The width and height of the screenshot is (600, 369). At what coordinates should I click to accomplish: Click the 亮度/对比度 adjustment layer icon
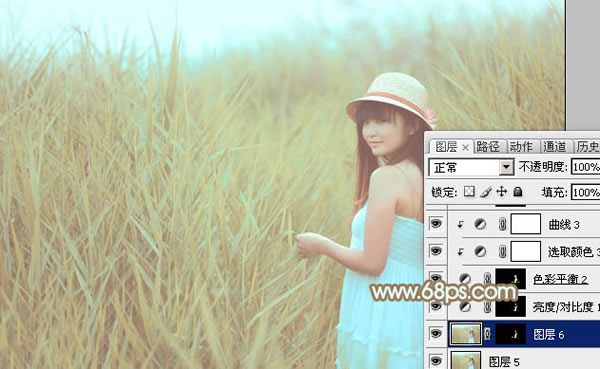point(465,306)
